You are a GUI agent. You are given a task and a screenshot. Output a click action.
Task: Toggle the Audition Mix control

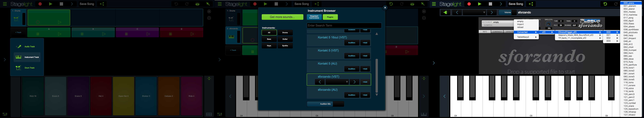click(325, 104)
